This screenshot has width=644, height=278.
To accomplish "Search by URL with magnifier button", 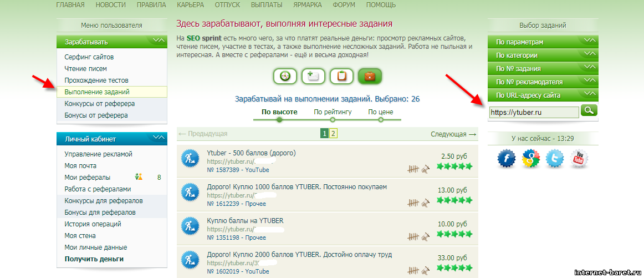I will pos(589,110).
